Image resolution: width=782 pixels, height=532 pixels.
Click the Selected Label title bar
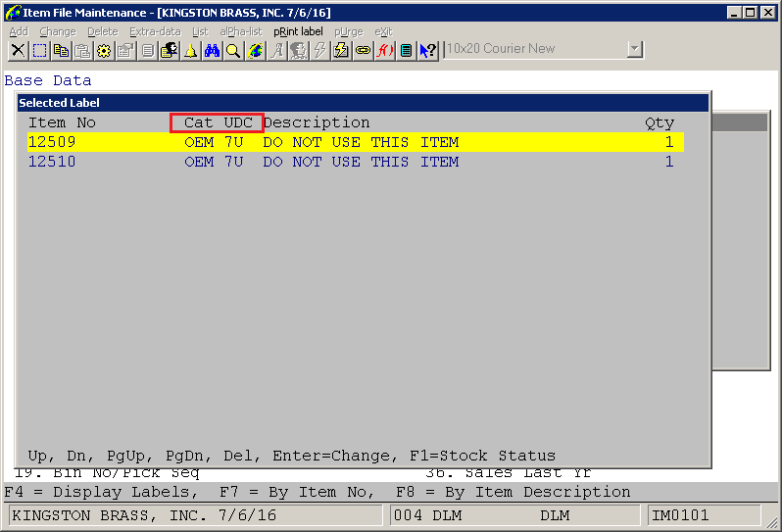click(x=363, y=103)
